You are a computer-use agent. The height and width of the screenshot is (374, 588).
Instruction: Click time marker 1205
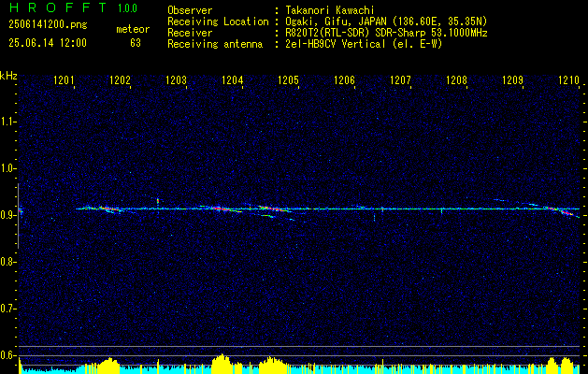288,79
